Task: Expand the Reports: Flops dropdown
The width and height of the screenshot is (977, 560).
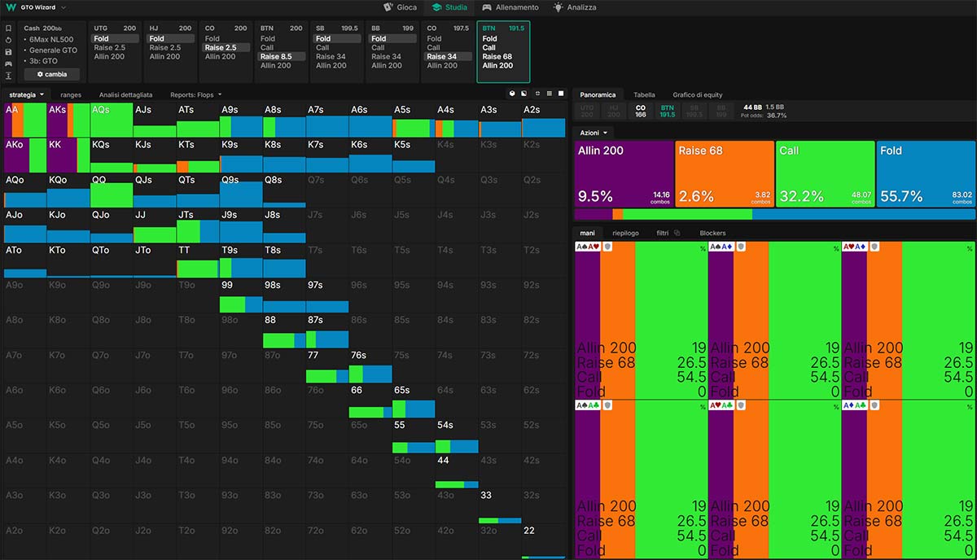Action: click(x=196, y=94)
